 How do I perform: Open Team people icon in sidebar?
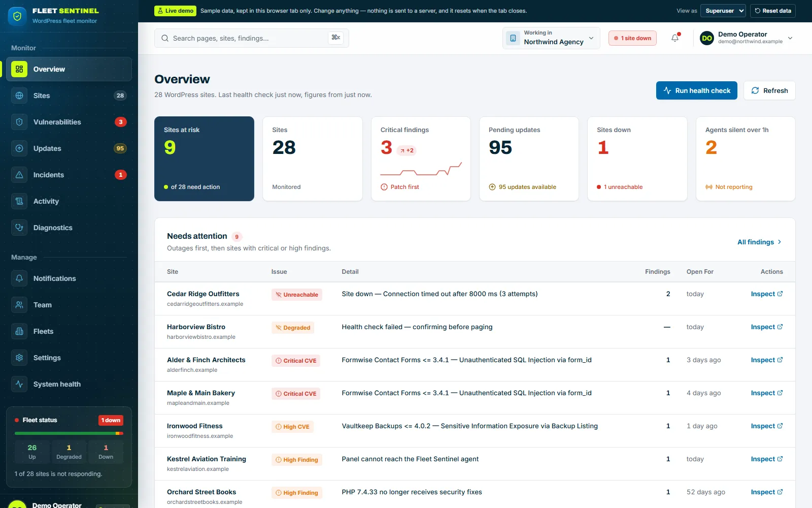tap(19, 305)
